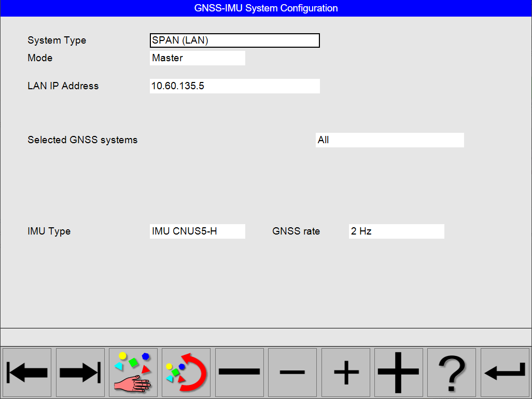Open the IMU Type selector showing IMU CNUS5-H
This screenshot has width=532, height=399.
197,231
